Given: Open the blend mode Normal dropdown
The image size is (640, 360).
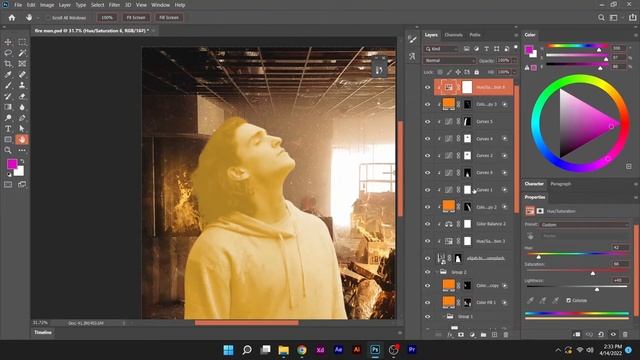Looking at the screenshot, I should [449, 60].
